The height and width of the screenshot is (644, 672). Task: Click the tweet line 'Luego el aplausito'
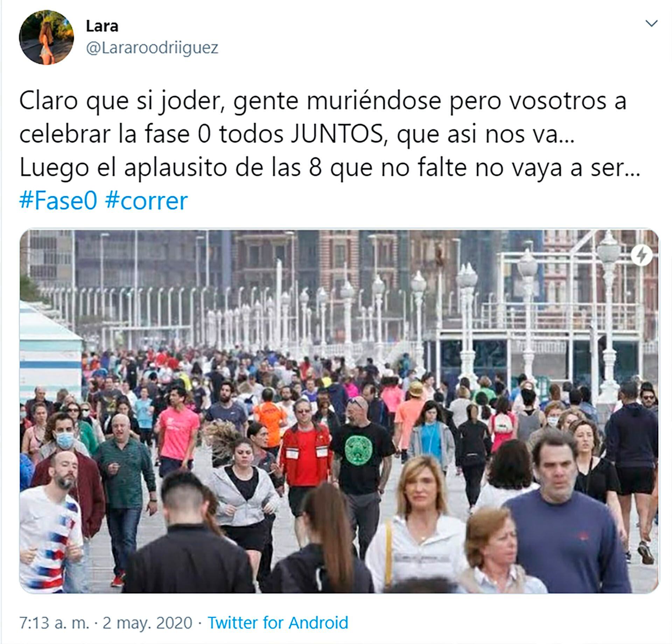(x=330, y=168)
